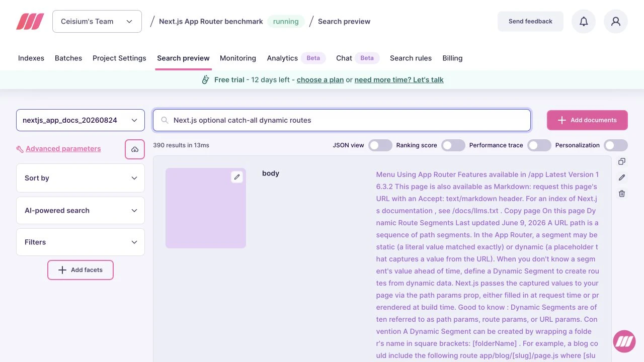Edit document with the pencil icon

622,177
